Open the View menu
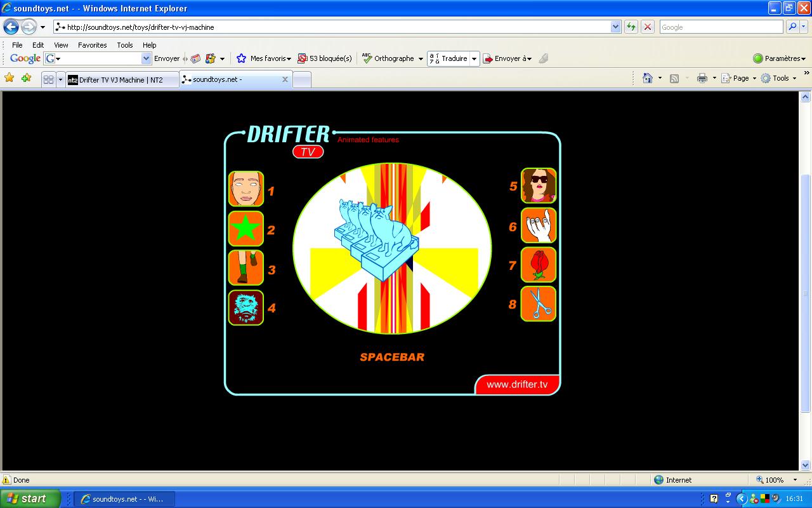This screenshot has width=812, height=508. click(61, 45)
